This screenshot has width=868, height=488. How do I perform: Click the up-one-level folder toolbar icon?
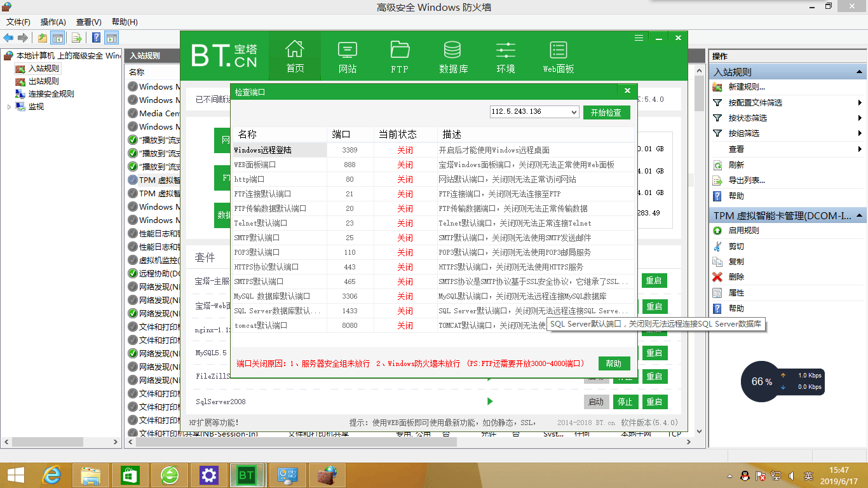[x=43, y=37]
